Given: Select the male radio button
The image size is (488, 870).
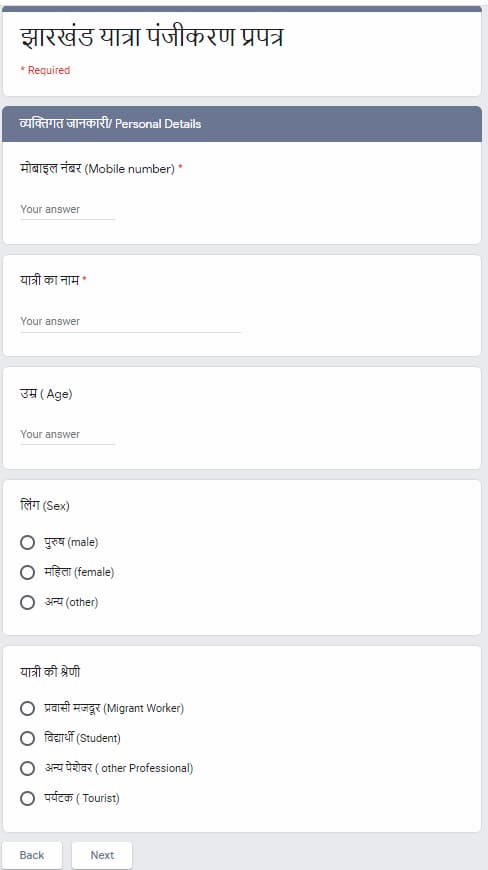Looking at the screenshot, I should [27, 542].
